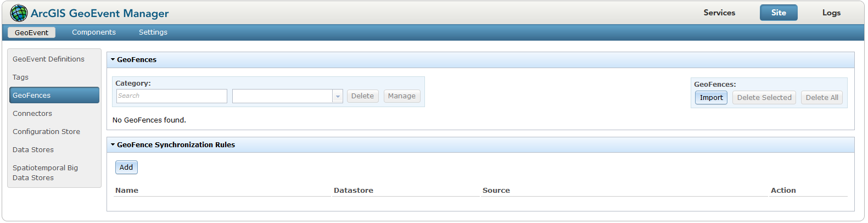
Task: Open the Settings tab
Action: coord(153,32)
